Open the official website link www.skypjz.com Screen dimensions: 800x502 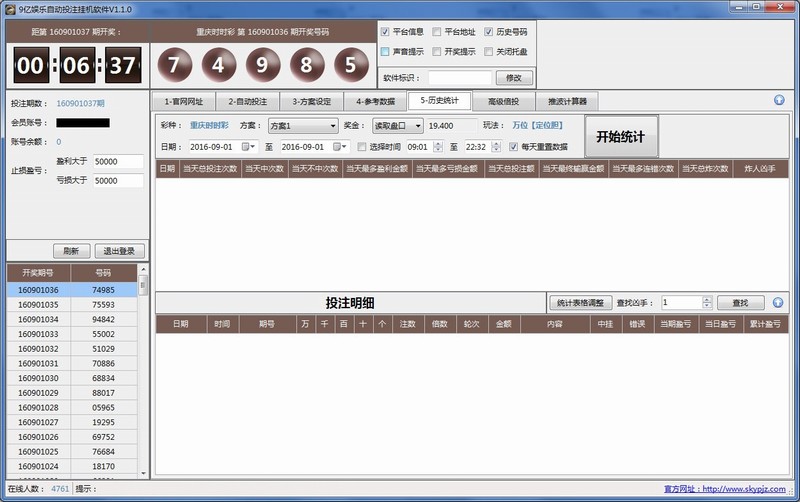coord(749,489)
